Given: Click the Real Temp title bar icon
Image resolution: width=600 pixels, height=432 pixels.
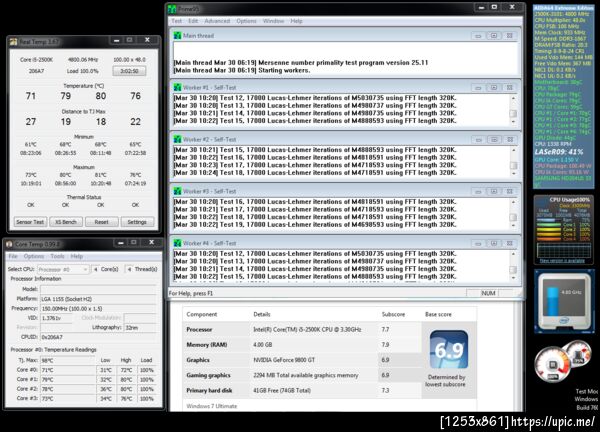Looking at the screenshot, I should pyautogui.click(x=13, y=41).
